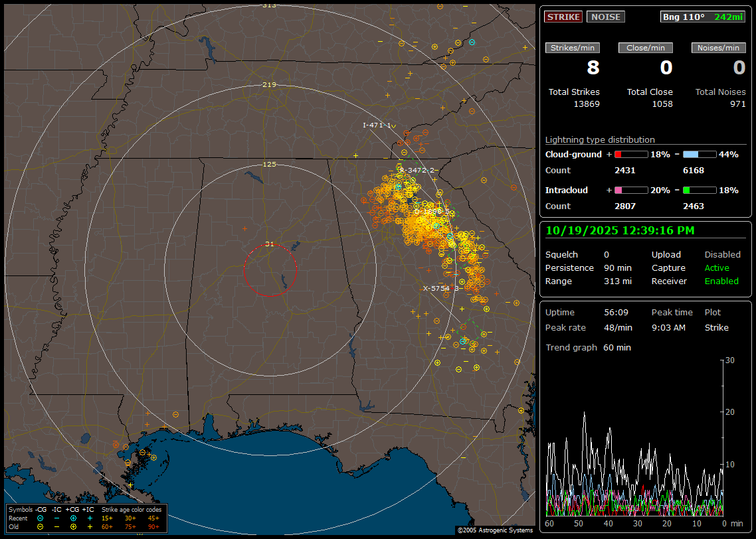Click the storm cell label I-471-1
Screen dimensions: 756x539
point(377,125)
